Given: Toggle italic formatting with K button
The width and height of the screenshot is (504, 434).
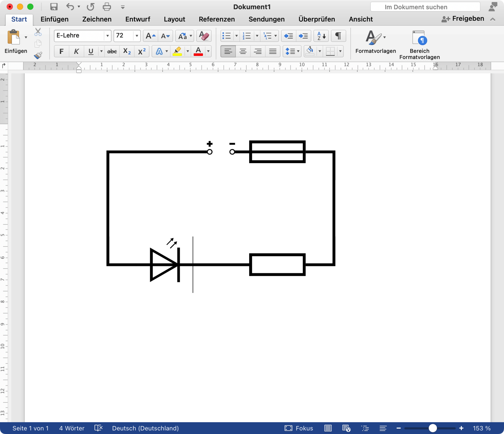Looking at the screenshot, I should pos(76,51).
